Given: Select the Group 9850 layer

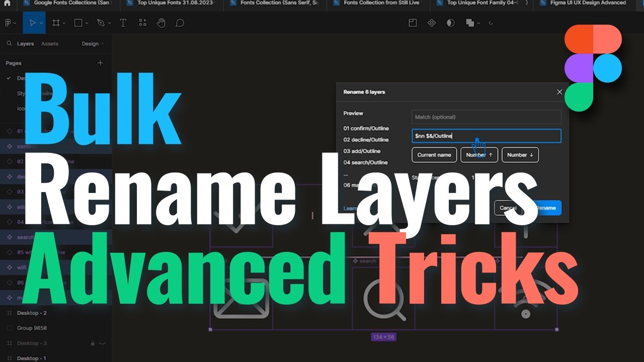Looking at the screenshot, I should tap(32, 328).
